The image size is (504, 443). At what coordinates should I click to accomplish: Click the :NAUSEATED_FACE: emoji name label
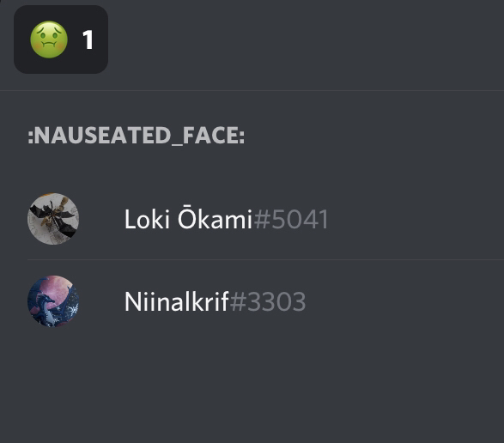[x=137, y=135]
